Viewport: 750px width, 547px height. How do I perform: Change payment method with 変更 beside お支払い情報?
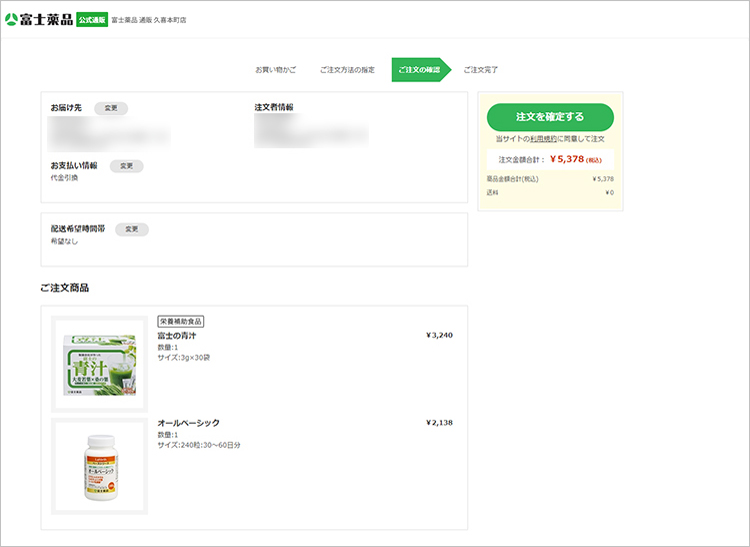pos(126,166)
